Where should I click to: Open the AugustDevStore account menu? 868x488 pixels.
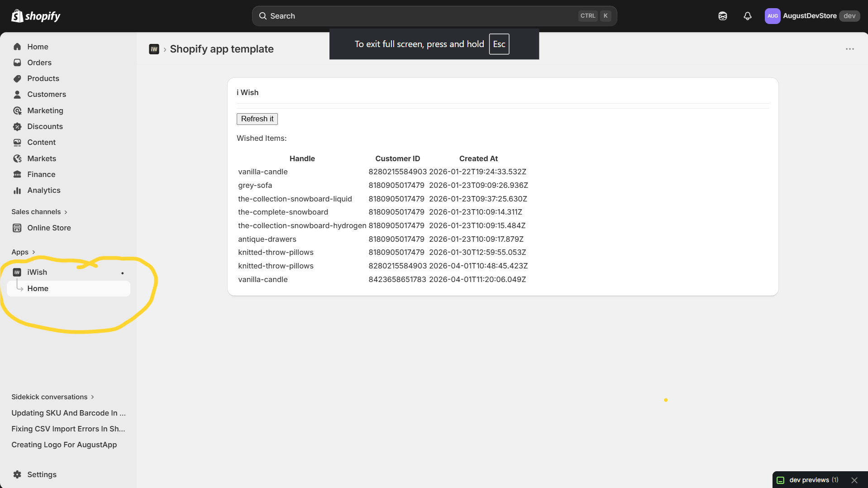812,16
